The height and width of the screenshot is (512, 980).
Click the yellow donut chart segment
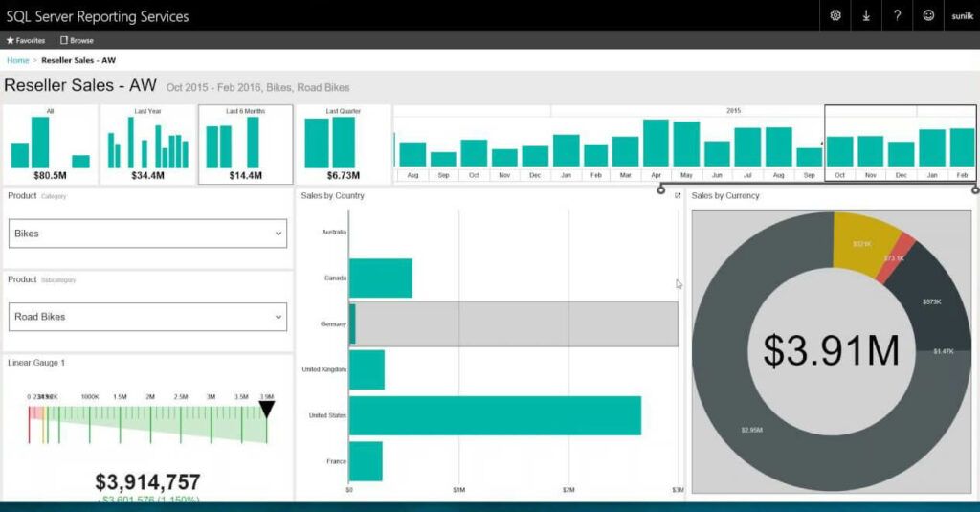tap(863, 243)
